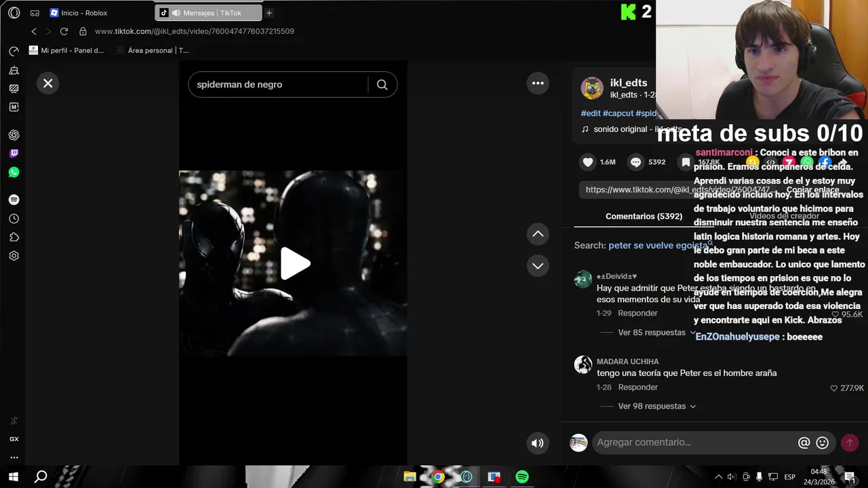Open the Windows Start menu
Viewport: 868px width, 488px height.
pos(13,476)
